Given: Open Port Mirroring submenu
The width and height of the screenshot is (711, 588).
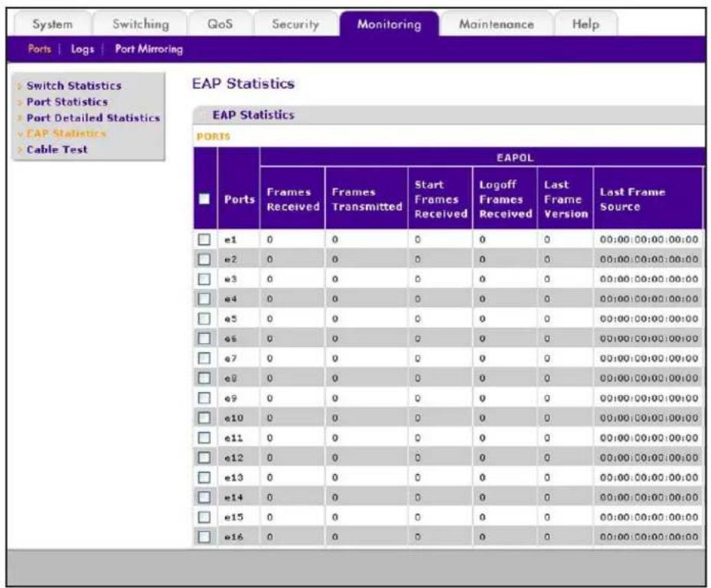Looking at the screenshot, I should pyautogui.click(x=148, y=49).
